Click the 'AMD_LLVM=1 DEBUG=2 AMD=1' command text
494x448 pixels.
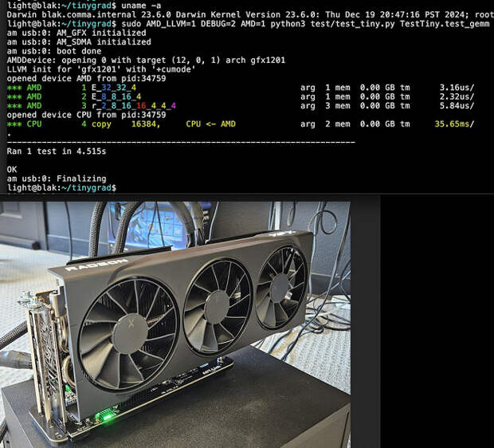206,24
